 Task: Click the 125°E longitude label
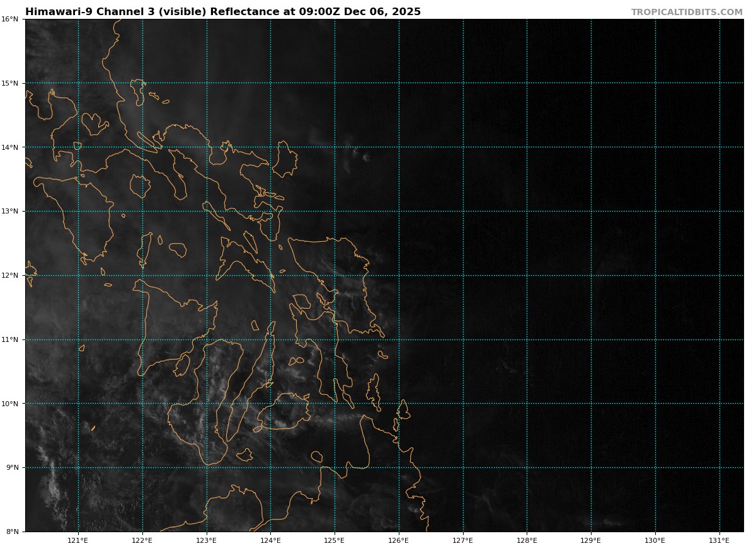point(335,540)
